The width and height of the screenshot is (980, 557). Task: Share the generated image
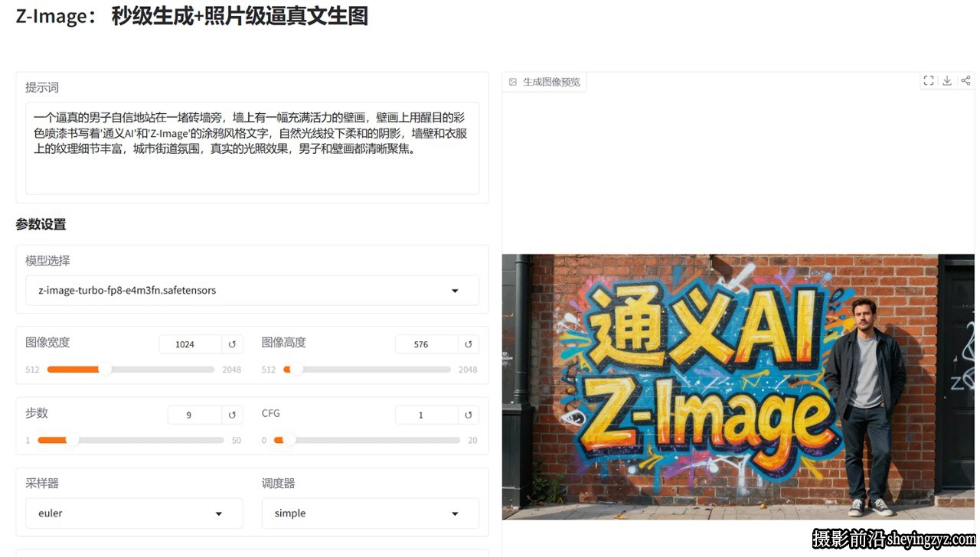click(965, 81)
